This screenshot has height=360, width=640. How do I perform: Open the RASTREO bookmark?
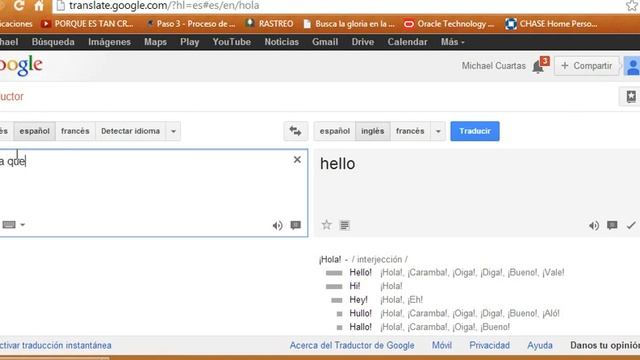tap(270, 24)
